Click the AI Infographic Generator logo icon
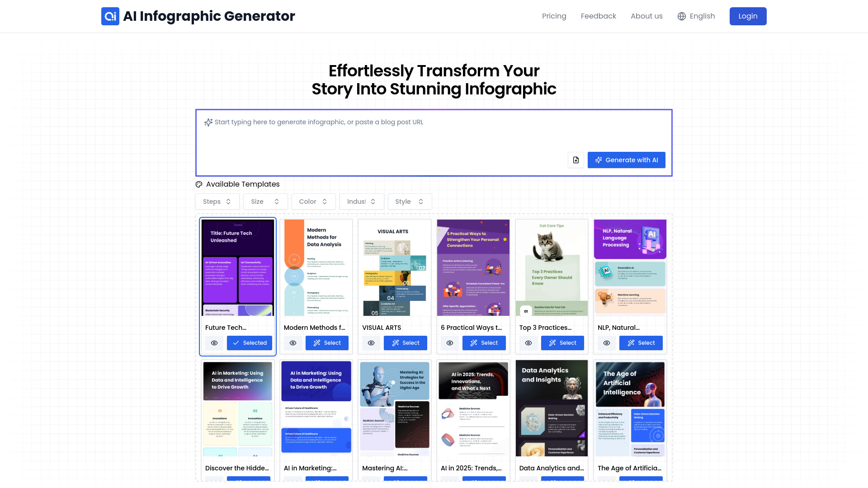 [x=110, y=16]
